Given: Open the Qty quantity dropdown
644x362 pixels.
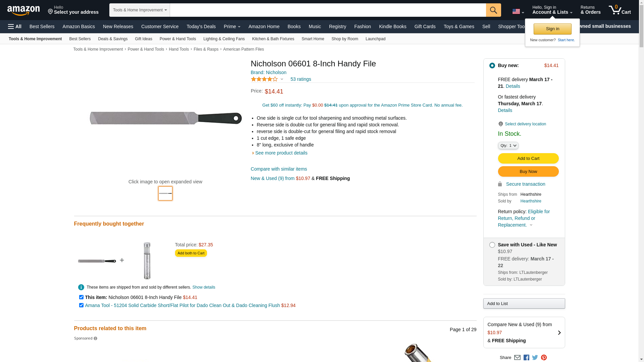Looking at the screenshot, I should click(508, 145).
